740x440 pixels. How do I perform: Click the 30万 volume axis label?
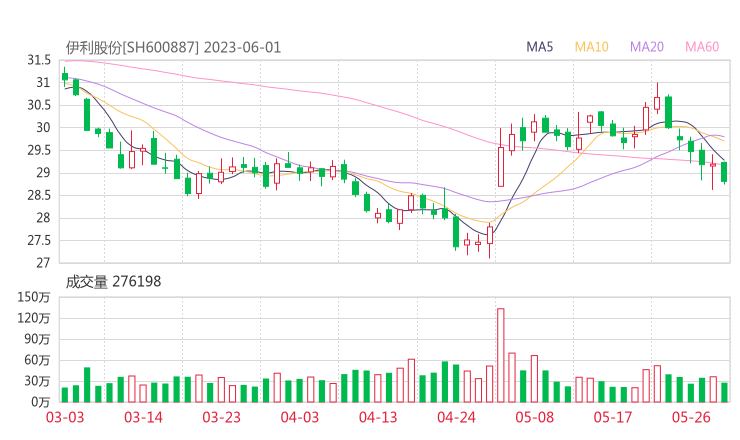[x=37, y=381]
